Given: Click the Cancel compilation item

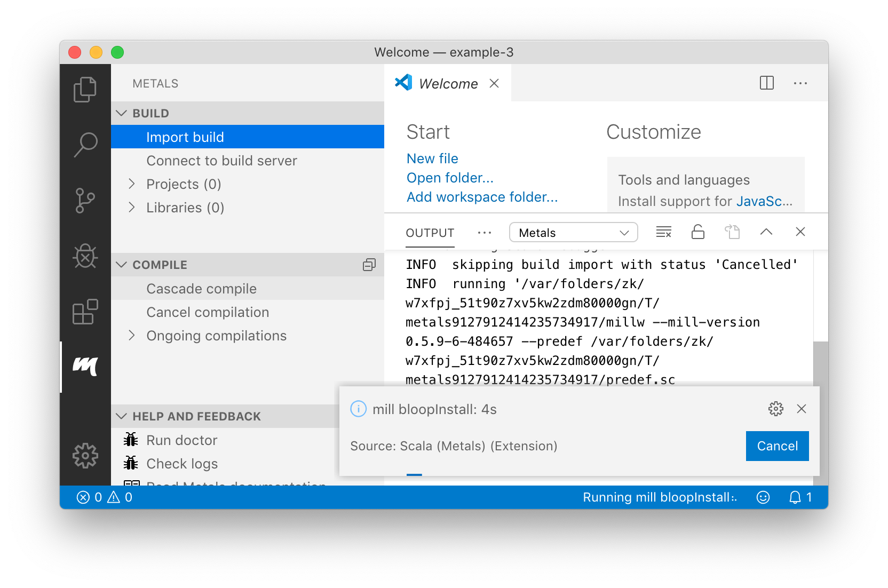Looking at the screenshot, I should [x=248, y=312].
